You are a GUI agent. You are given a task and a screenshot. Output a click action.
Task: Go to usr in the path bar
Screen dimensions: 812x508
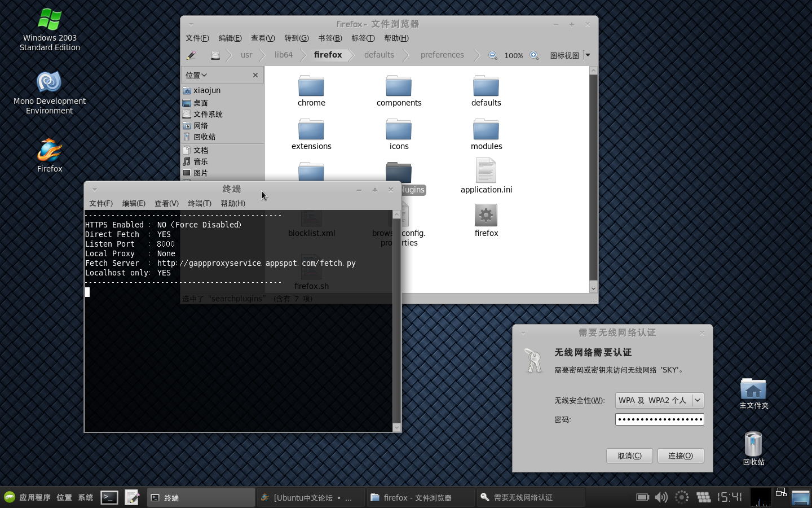[x=246, y=55]
